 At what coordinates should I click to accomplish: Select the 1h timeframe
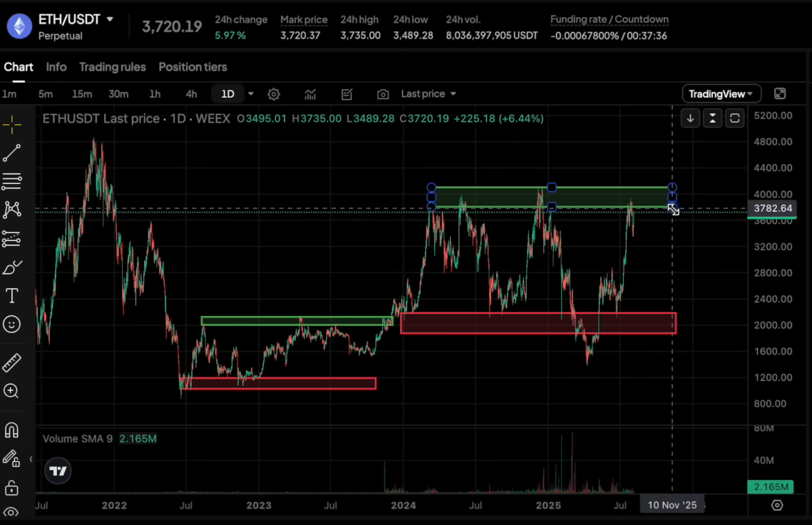point(155,94)
